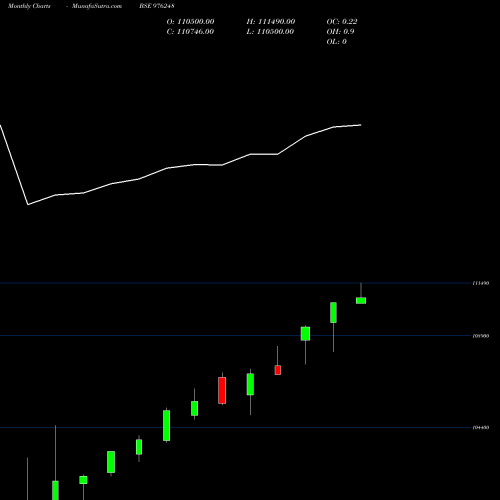The width and height of the screenshot is (500, 500).
Task: Click the 111490 price axis label
Action: click(x=481, y=283)
